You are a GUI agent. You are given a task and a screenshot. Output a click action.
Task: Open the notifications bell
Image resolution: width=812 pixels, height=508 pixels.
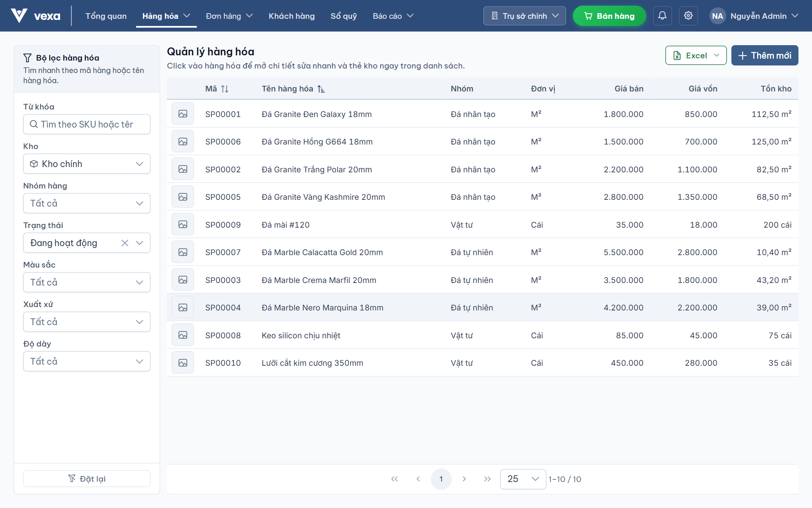(662, 16)
